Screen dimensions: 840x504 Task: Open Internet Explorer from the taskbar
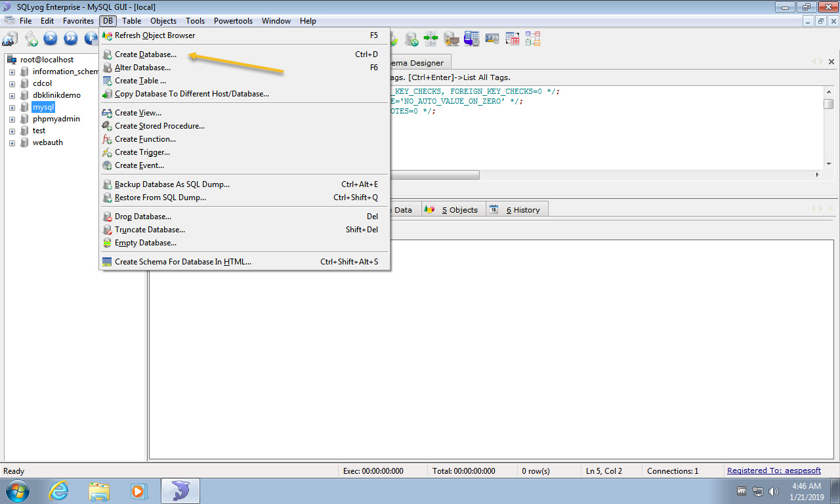(59, 491)
